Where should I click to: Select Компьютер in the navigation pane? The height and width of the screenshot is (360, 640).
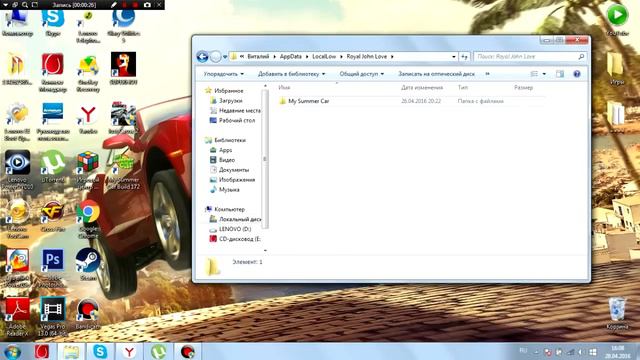pyautogui.click(x=229, y=209)
